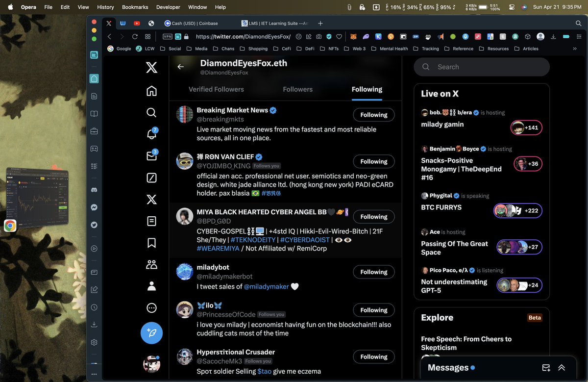Open the @miladymaker mention link
Image resolution: width=588 pixels, height=382 pixels.
pyautogui.click(x=266, y=286)
